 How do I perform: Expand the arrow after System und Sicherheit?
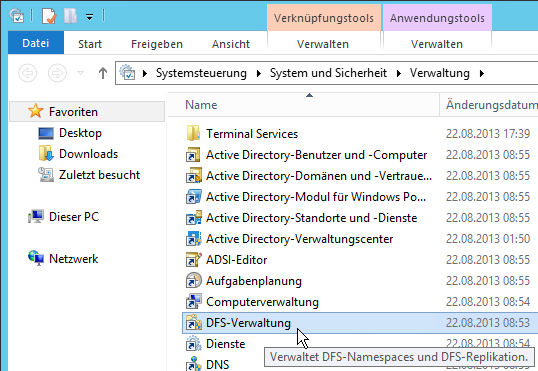[x=399, y=73]
